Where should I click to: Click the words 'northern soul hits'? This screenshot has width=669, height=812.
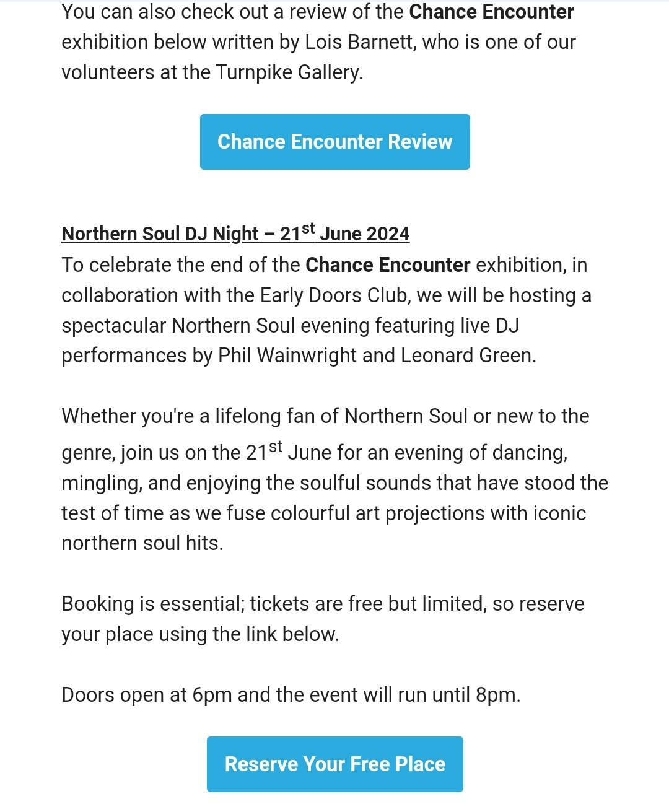[141, 543]
